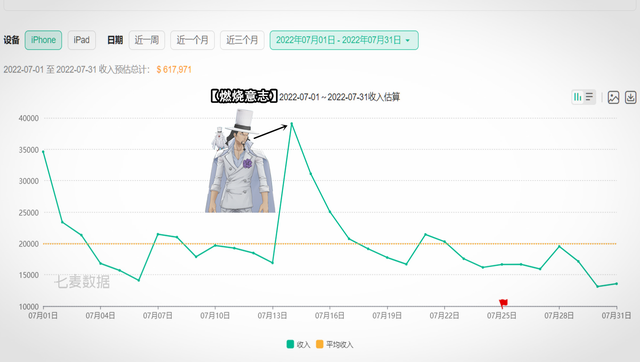Click the date dropdown arrow caret
640x362 pixels.
click(x=407, y=40)
